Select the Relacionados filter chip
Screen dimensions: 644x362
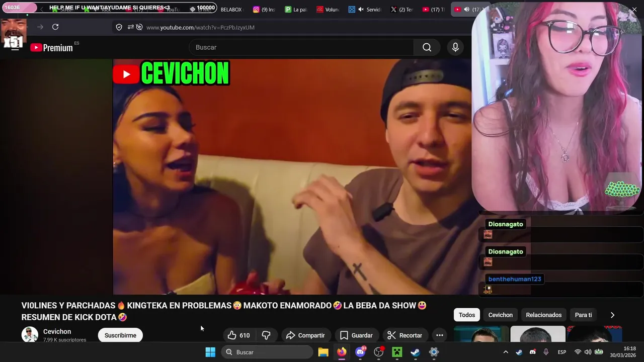pyautogui.click(x=543, y=315)
